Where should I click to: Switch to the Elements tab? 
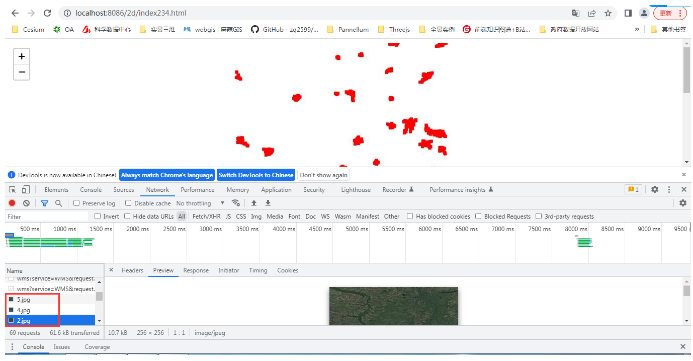coord(56,190)
